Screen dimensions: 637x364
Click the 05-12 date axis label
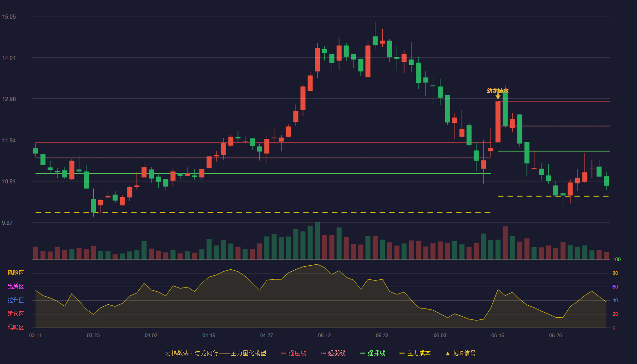(324, 335)
